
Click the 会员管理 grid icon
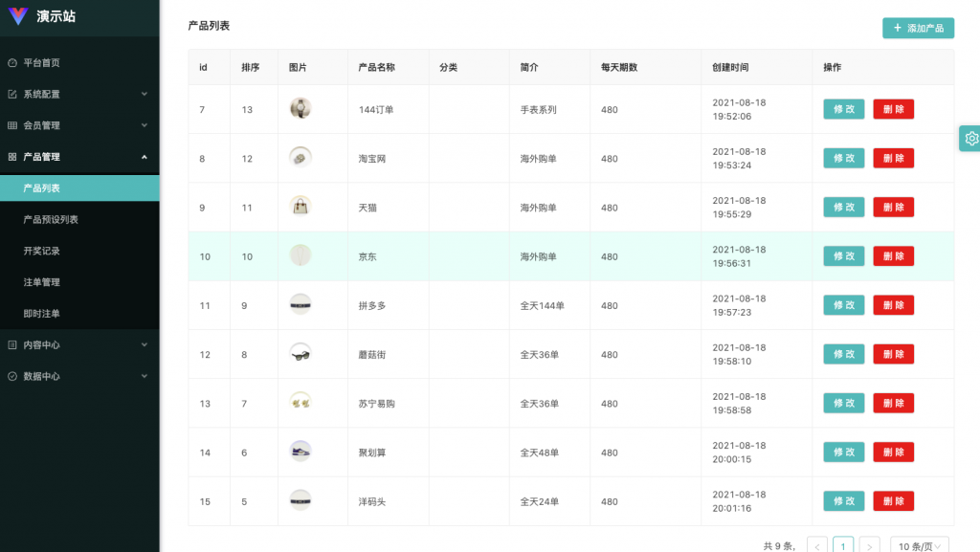click(11, 125)
